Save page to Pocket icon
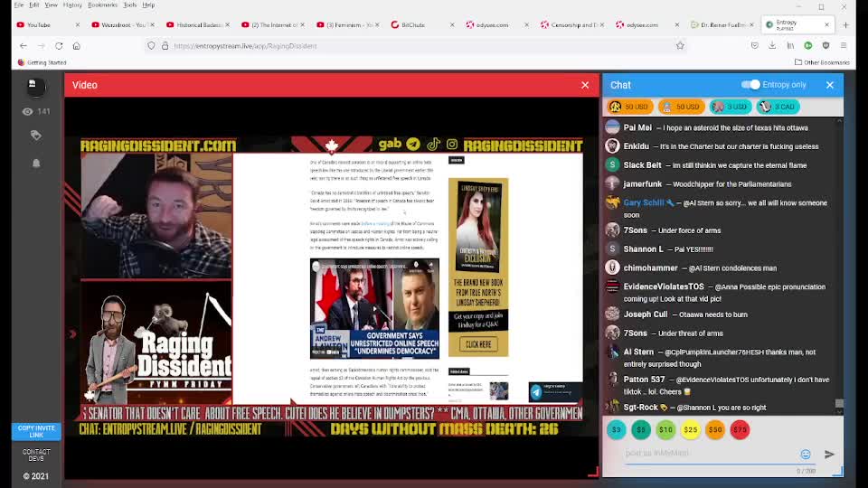The image size is (868, 488). (x=754, y=46)
